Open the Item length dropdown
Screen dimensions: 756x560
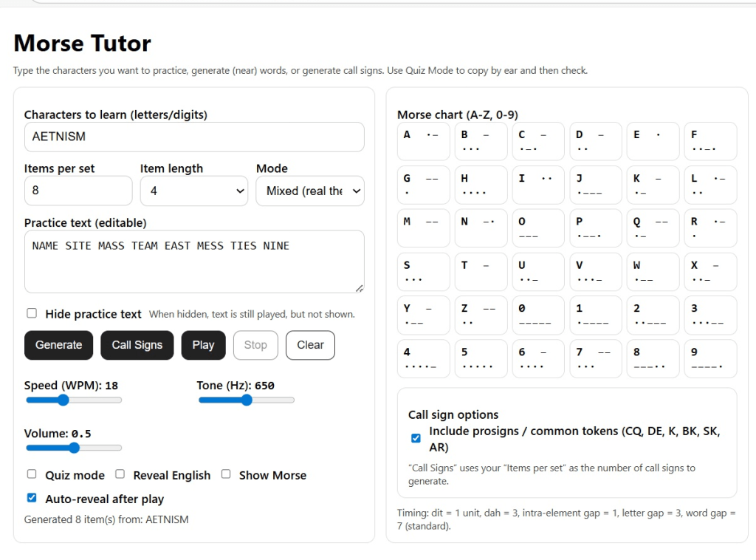(x=193, y=191)
